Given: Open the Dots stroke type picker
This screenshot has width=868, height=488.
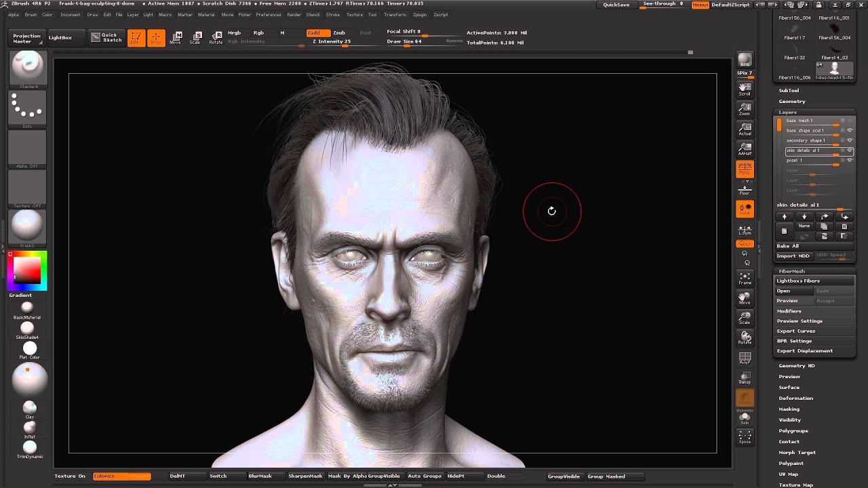Looking at the screenshot, I should (x=28, y=110).
